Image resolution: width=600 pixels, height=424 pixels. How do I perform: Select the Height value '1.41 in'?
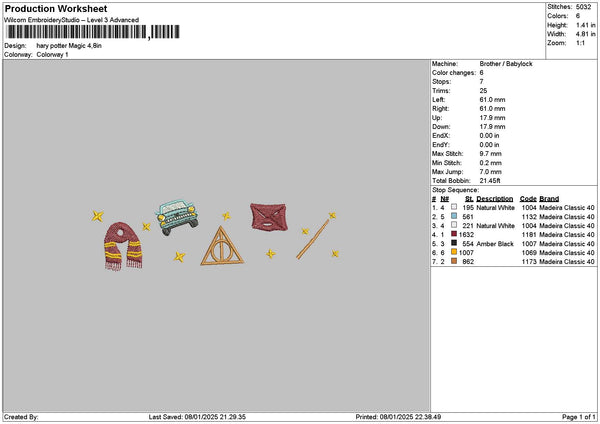point(585,25)
